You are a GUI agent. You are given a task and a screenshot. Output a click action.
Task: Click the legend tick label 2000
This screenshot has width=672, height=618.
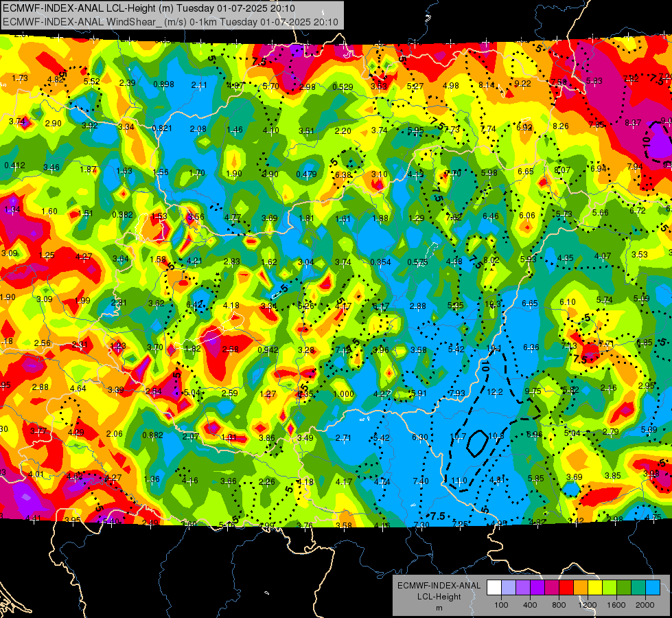645,605
